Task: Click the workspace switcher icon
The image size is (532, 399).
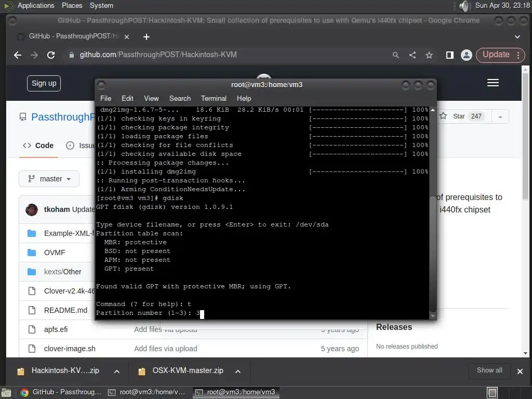Action: point(493,393)
